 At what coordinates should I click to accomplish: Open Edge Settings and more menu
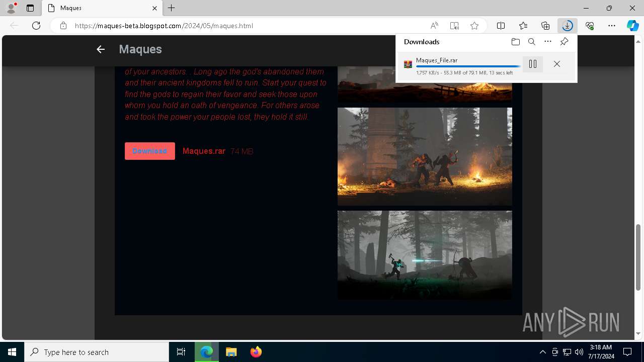612,26
